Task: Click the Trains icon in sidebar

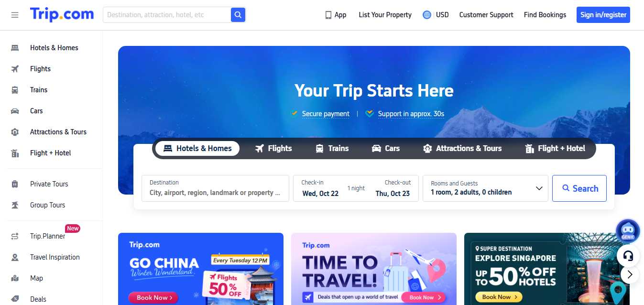Action: click(x=15, y=90)
